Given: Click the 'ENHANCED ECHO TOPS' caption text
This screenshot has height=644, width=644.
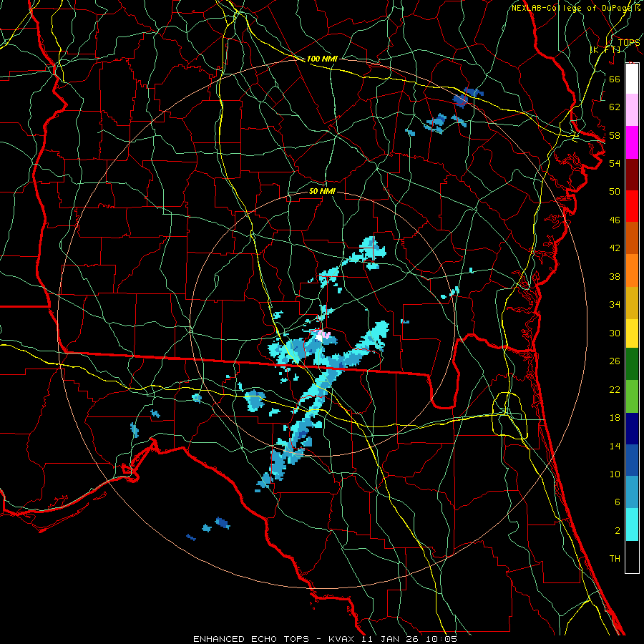Looking at the screenshot, I should click(251, 639).
